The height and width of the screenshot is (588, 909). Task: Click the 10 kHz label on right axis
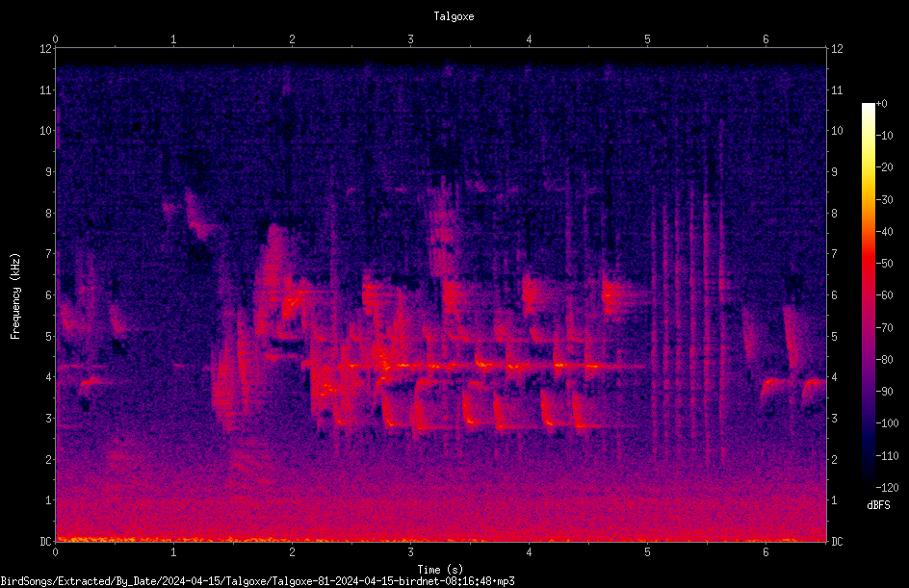tap(837, 131)
